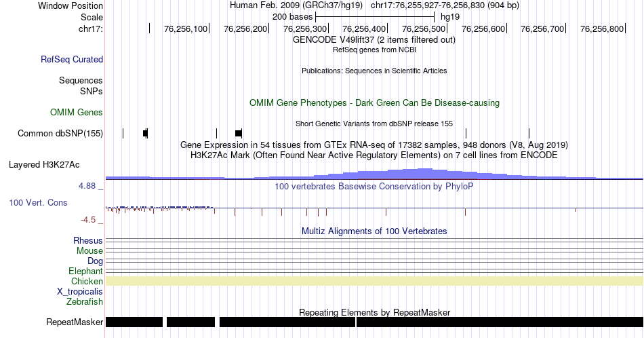Open the Layered H3K27Ac track label

[x=44, y=164]
